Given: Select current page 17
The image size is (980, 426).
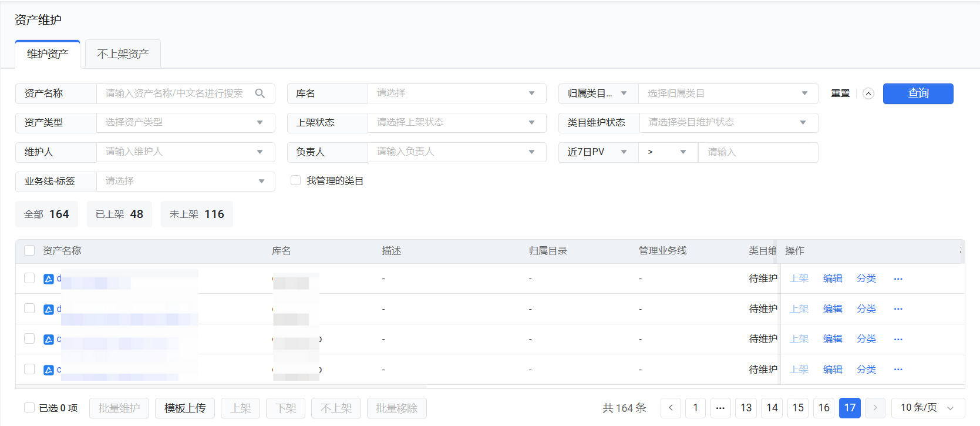Looking at the screenshot, I should (x=850, y=408).
